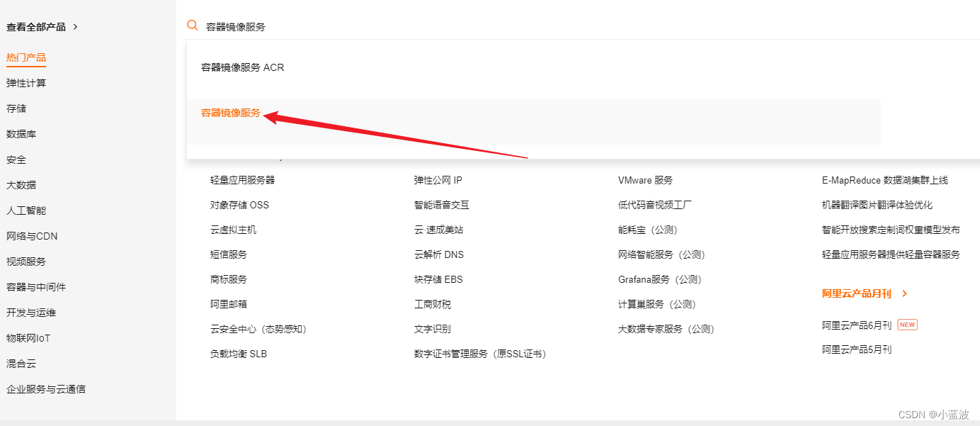Open 计算巢服务（公测） link

pos(657,304)
